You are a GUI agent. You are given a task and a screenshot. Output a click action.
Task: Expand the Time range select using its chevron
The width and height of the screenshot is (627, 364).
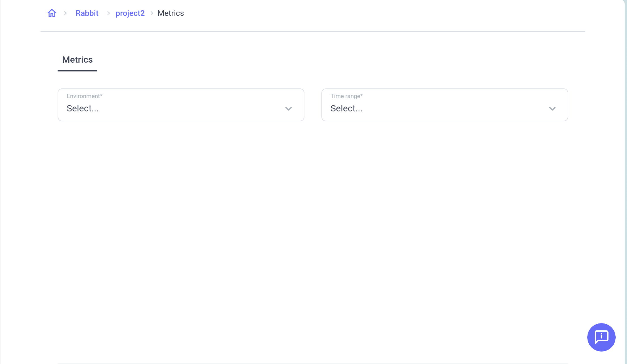(552, 109)
